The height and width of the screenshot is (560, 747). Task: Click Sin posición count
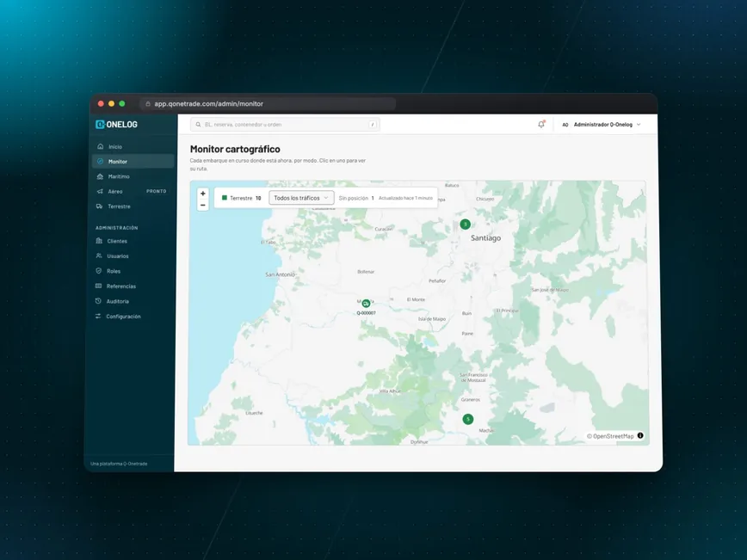[356, 198]
